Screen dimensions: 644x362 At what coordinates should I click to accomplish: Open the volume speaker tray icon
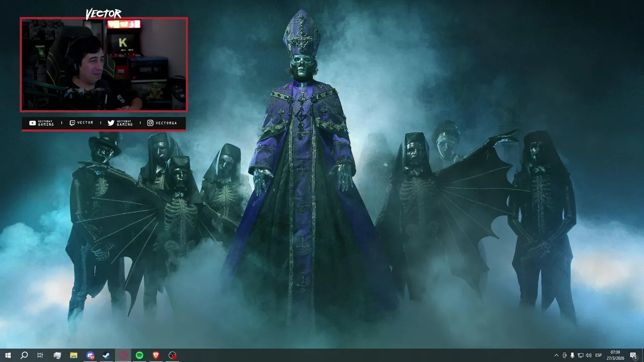click(x=589, y=355)
